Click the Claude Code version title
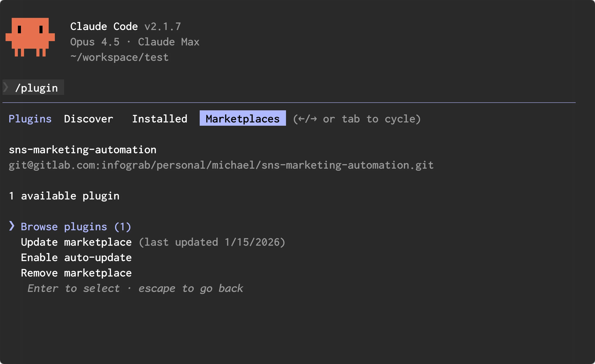Image resolution: width=595 pixels, height=364 pixels. coord(126,26)
